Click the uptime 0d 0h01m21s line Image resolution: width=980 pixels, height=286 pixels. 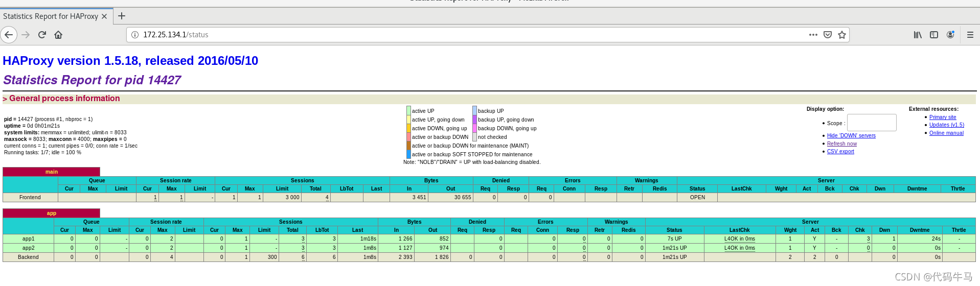[x=32, y=126]
